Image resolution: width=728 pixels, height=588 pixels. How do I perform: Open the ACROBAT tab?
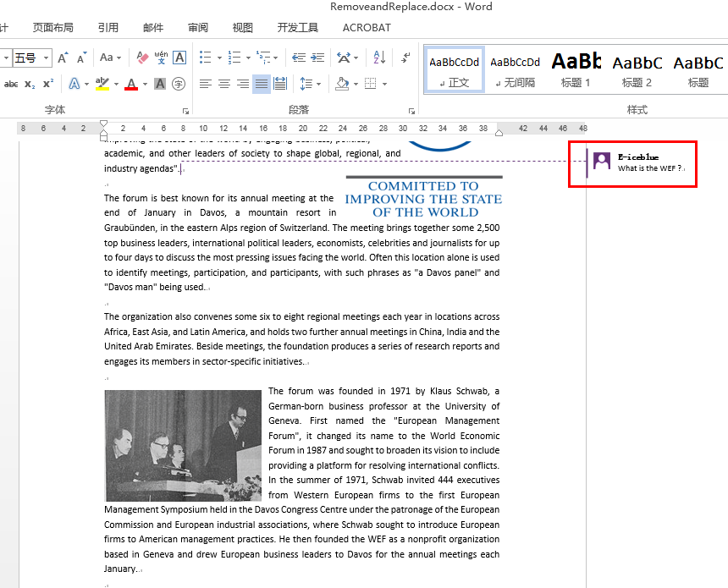click(x=367, y=28)
